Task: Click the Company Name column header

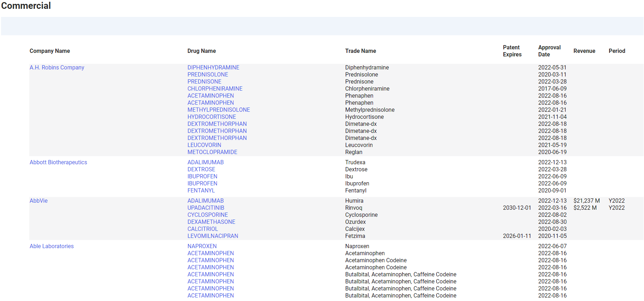Action: [50, 51]
